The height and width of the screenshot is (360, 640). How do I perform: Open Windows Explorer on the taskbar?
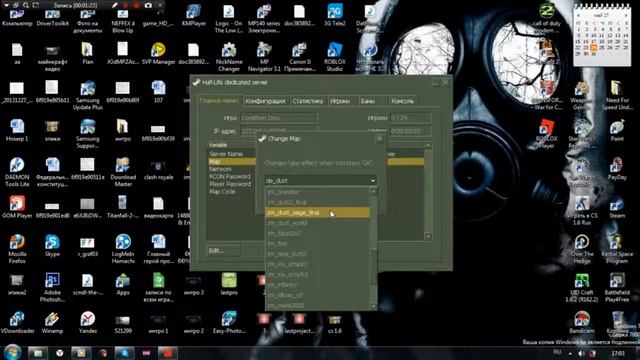pos(38,353)
